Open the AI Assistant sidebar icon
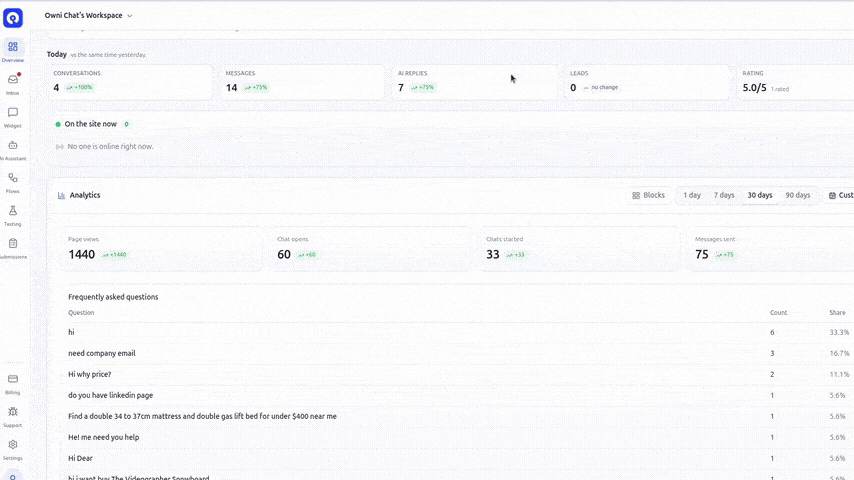The width and height of the screenshot is (854, 480). point(13,145)
